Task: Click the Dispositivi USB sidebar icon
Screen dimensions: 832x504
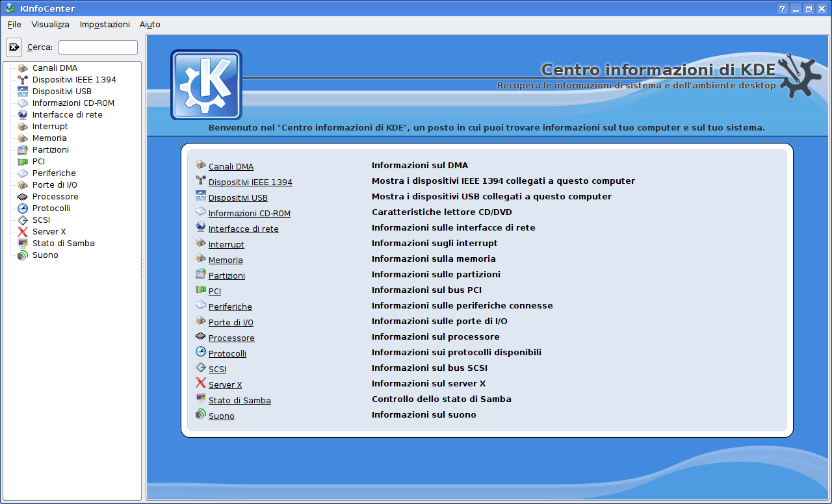Action: tap(23, 92)
